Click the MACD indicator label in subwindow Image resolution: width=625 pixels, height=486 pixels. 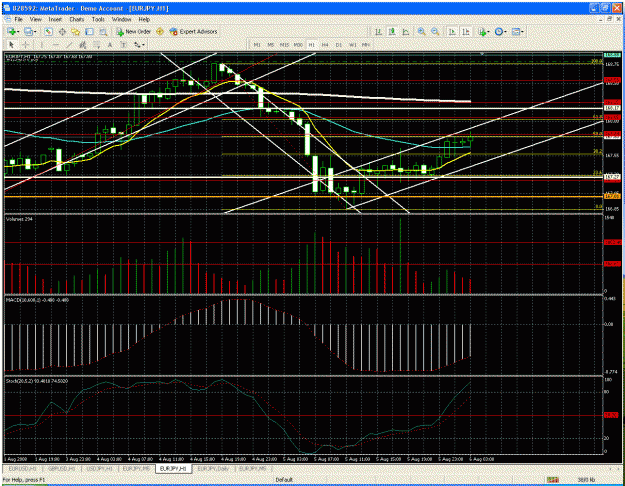tap(37, 299)
